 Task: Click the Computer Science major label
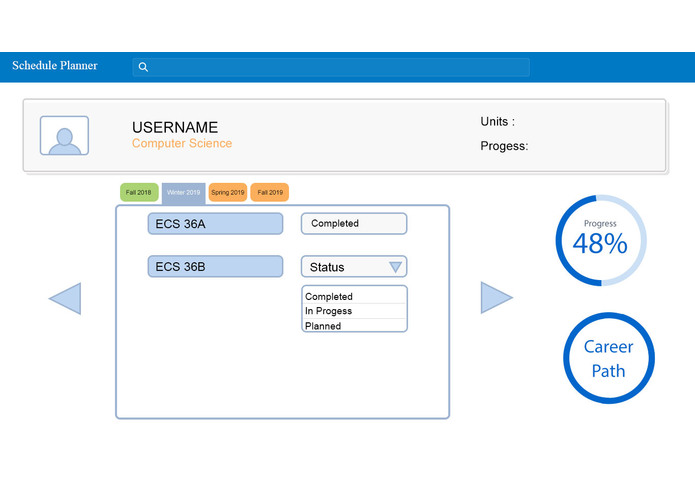pos(182,143)
